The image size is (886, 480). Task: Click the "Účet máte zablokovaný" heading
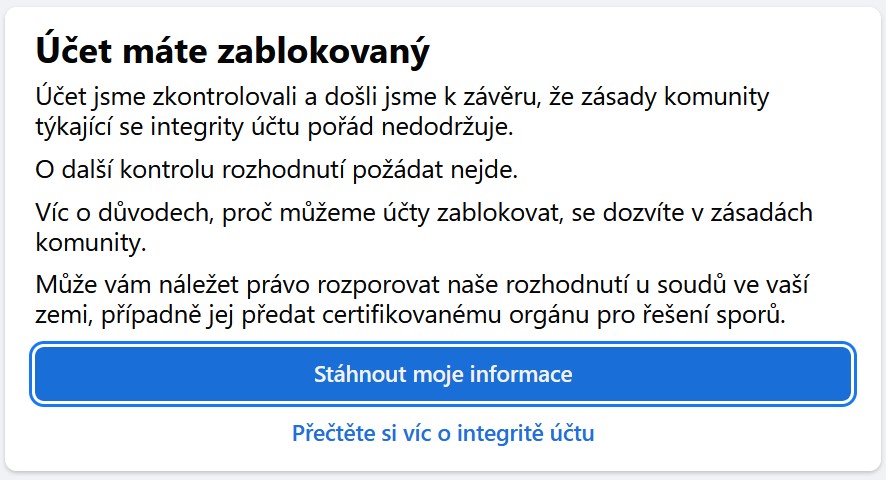[232, 50]
